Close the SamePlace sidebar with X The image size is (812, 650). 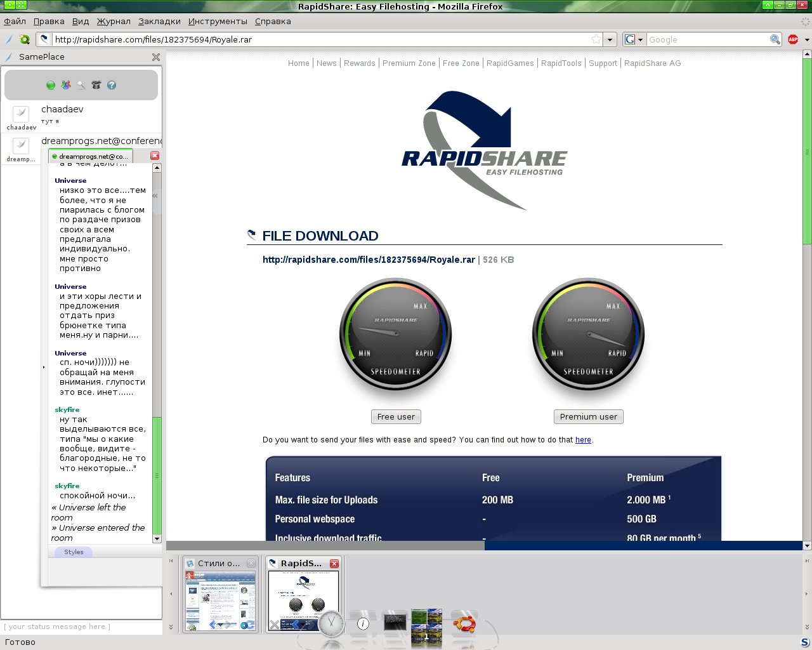coord(156,57)
